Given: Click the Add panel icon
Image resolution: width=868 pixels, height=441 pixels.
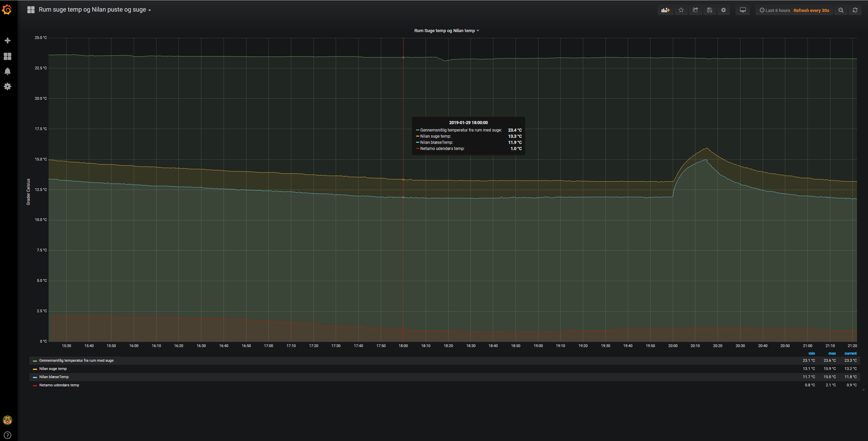Looking at the screenshot, I should point(665,10).
